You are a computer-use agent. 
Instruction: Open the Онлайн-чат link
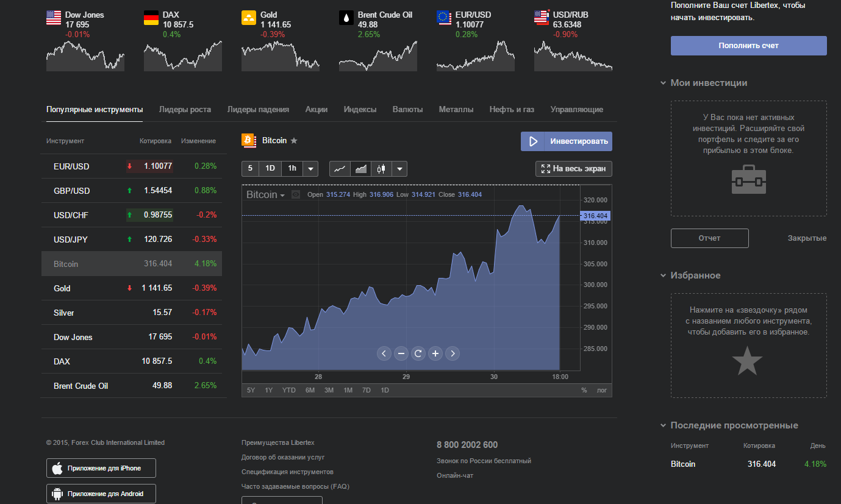[455, 475]
